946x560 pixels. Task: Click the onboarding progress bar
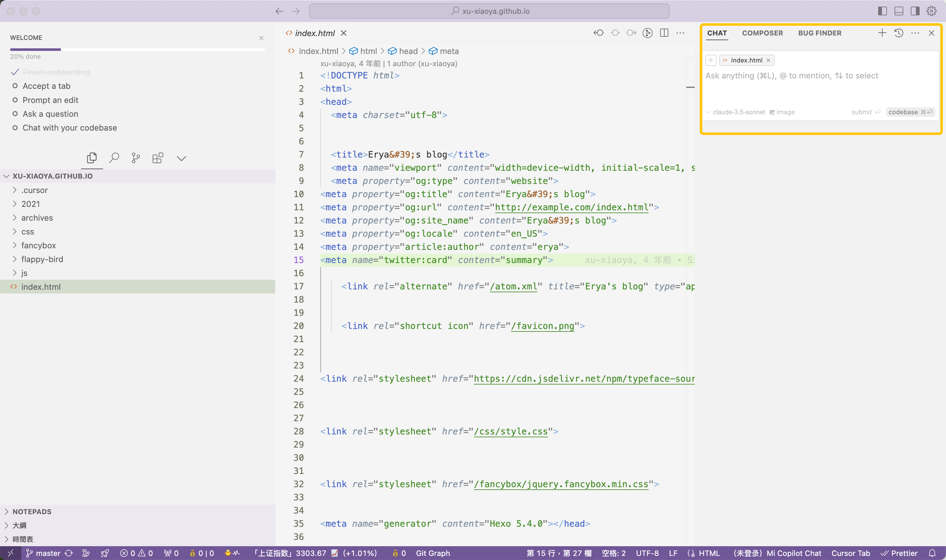[x=137, y=49]
